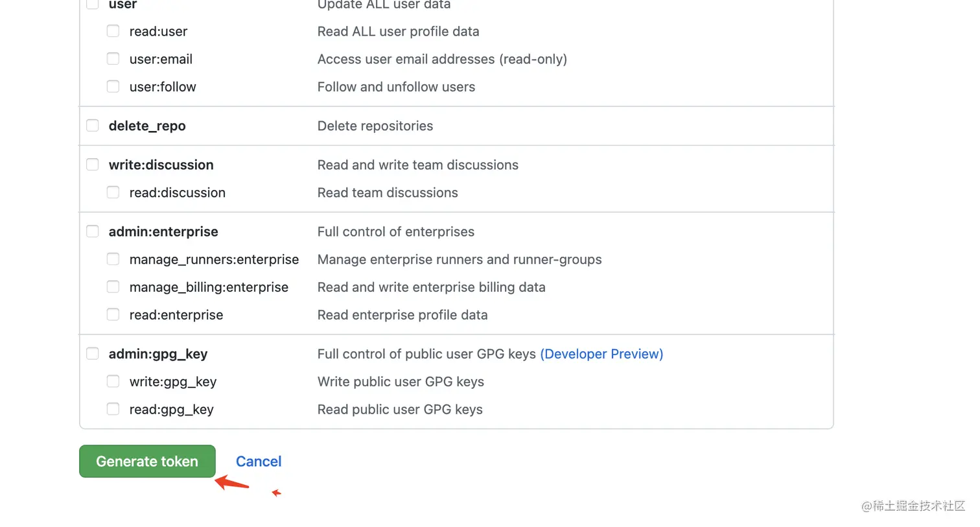Click the delete_repo scope label
980x527 pixels.
[147, 126]
